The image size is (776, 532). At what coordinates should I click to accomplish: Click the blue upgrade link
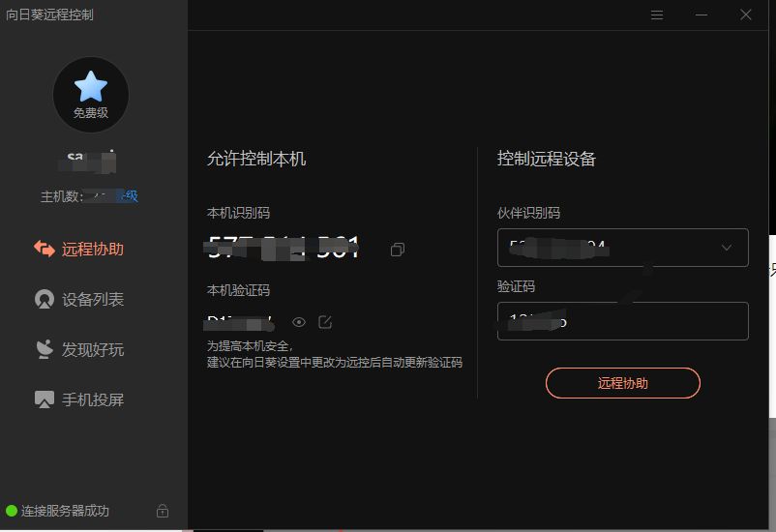pyautogui.click(x=128, y=196)
